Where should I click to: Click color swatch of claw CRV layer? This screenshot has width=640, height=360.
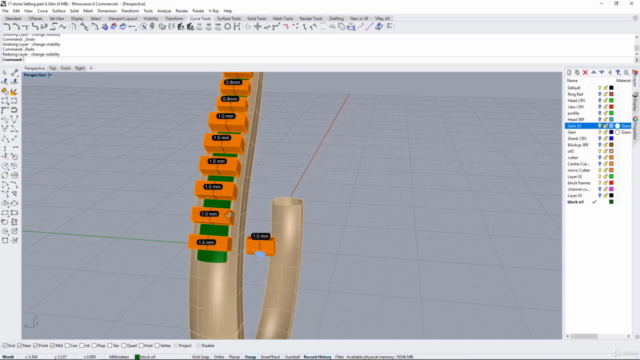[611, 107]
